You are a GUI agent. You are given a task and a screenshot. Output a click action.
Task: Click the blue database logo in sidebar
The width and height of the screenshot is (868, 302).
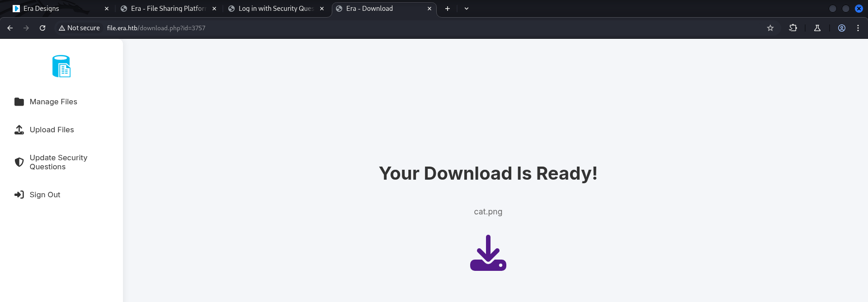[61, 66]
